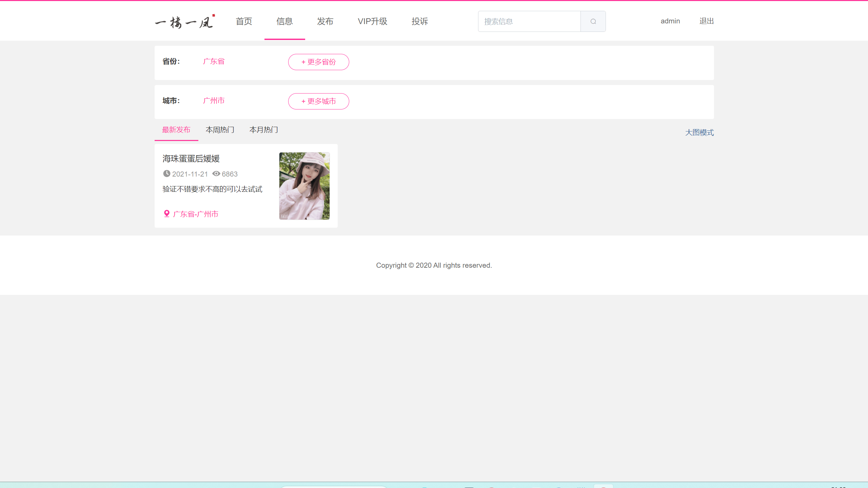Expand the 更多城市 city list
868x488 pixels.
(319, 101)
